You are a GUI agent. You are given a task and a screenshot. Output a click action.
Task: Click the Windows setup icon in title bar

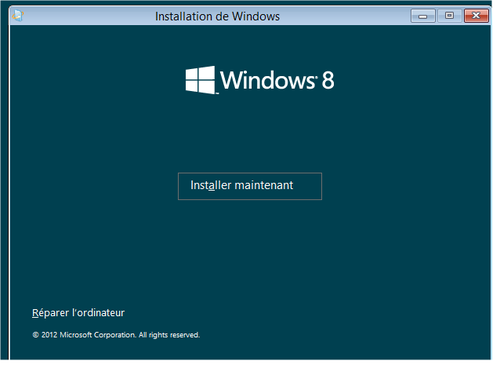(x=18, y=15)
